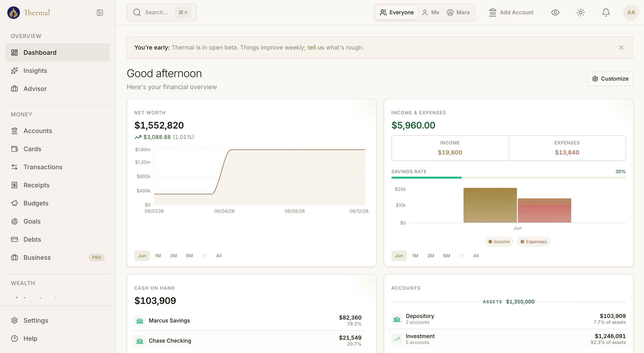Image resolution: width=644 pixels, height=353 pixels.
Task: Select 6M range in Income & Expenses card
Action: coord(447,256)
